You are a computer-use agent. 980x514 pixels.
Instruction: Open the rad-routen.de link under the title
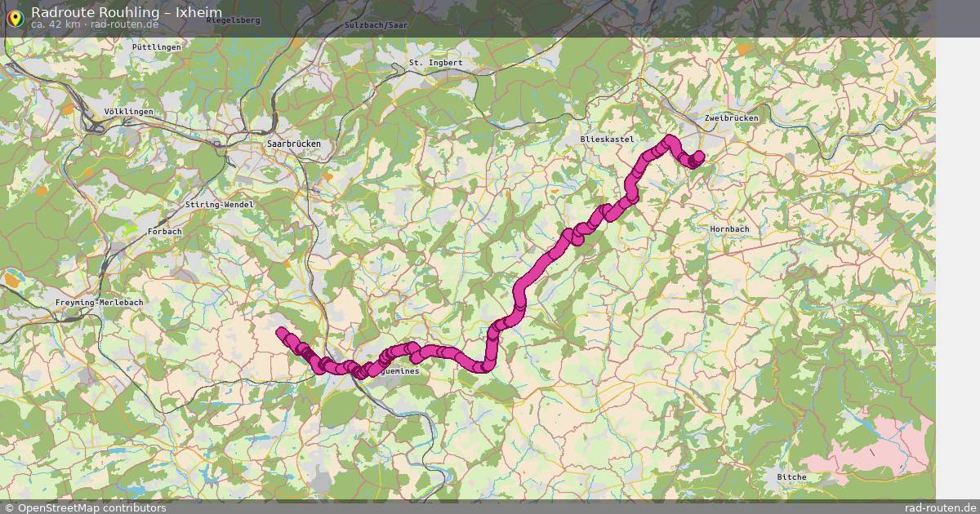pos(125,24)
